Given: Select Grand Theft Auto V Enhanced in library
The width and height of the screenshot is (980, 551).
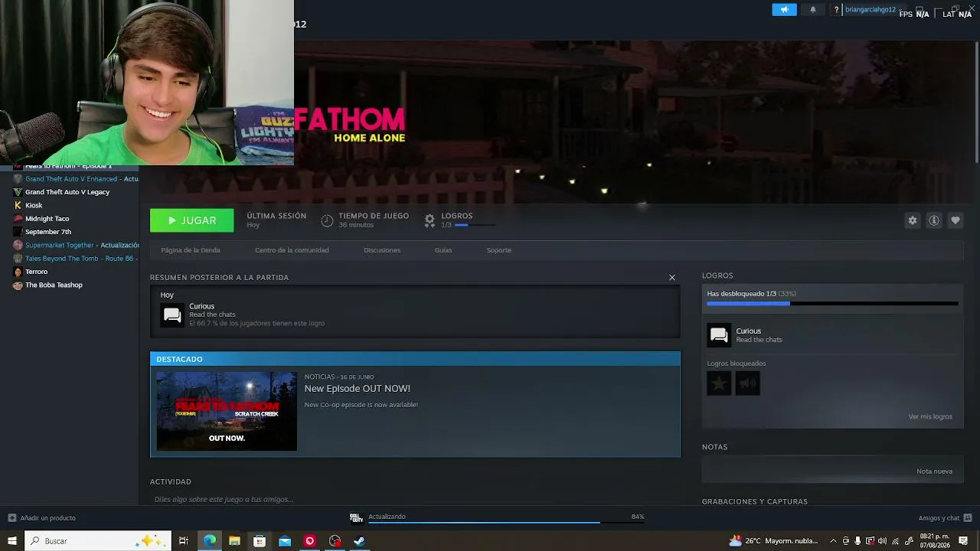Looking at the screenshot, I should [77, 179].
